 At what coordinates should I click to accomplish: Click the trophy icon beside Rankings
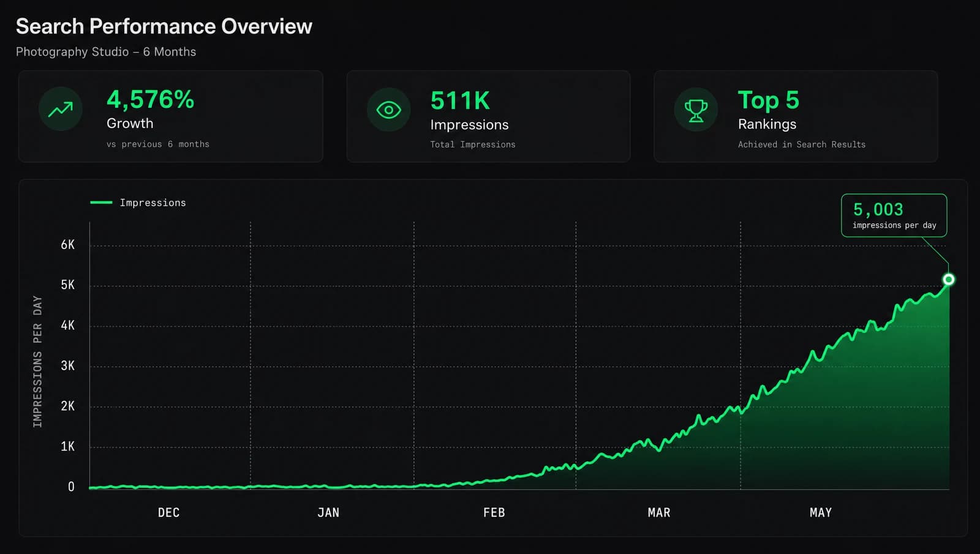coord(696,110)
